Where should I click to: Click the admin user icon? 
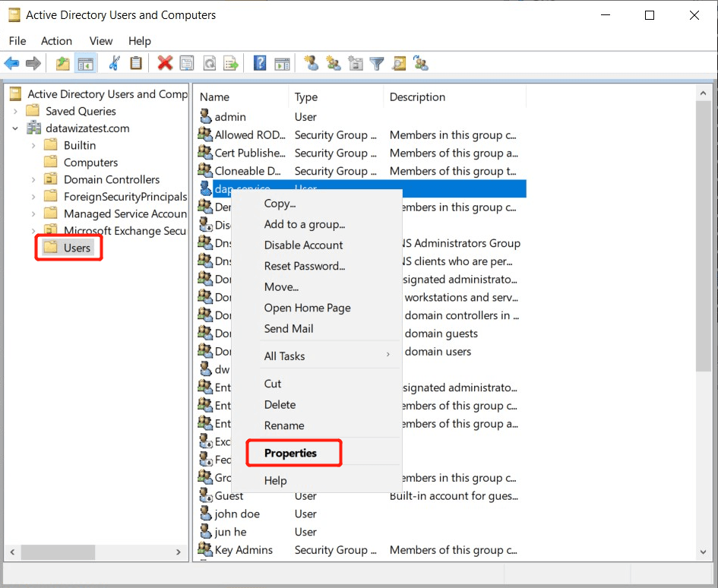click(206, 116)
